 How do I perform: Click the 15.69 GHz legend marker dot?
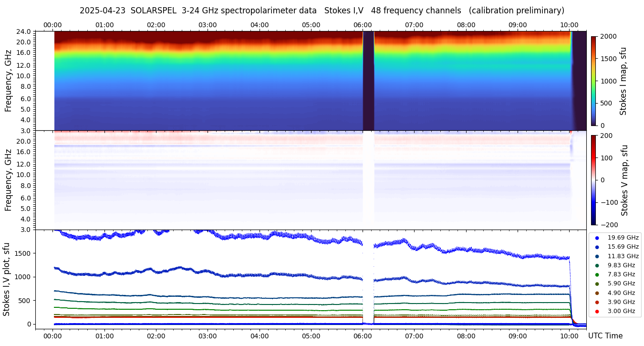(597, 247)
